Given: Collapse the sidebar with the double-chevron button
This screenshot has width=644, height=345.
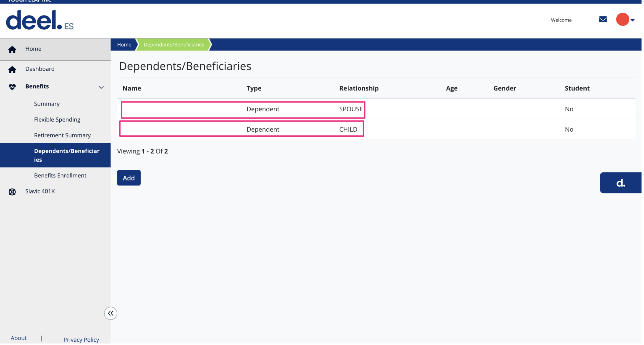Looking at the screenshot, I should 111,313.
